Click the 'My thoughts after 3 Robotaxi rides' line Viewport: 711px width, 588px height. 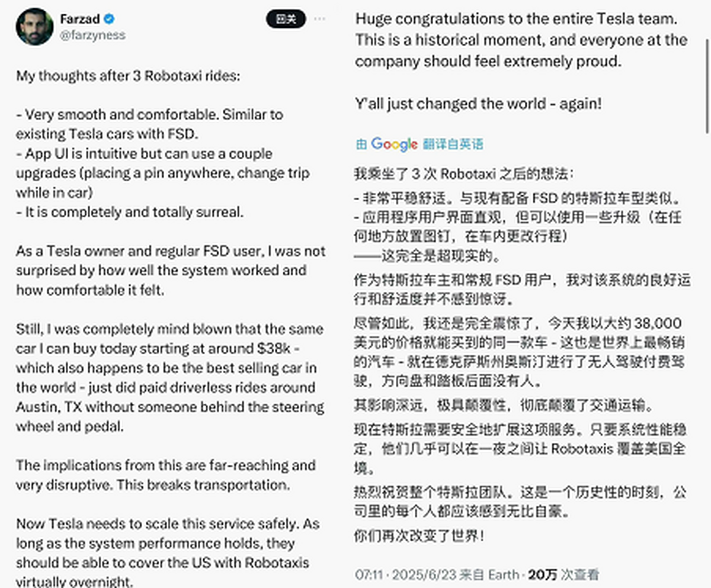pyautogui.click(x=128, y=76)
